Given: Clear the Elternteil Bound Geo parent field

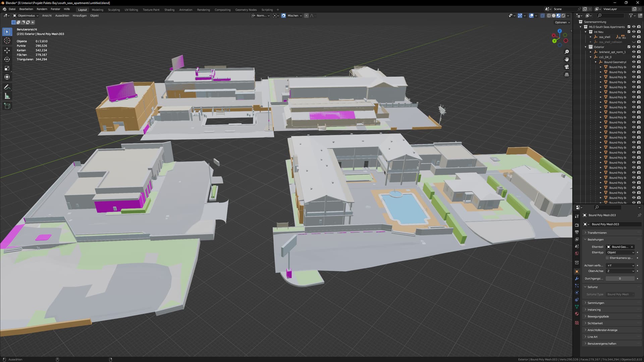Looking at the screenshot, I should point(632,247).
